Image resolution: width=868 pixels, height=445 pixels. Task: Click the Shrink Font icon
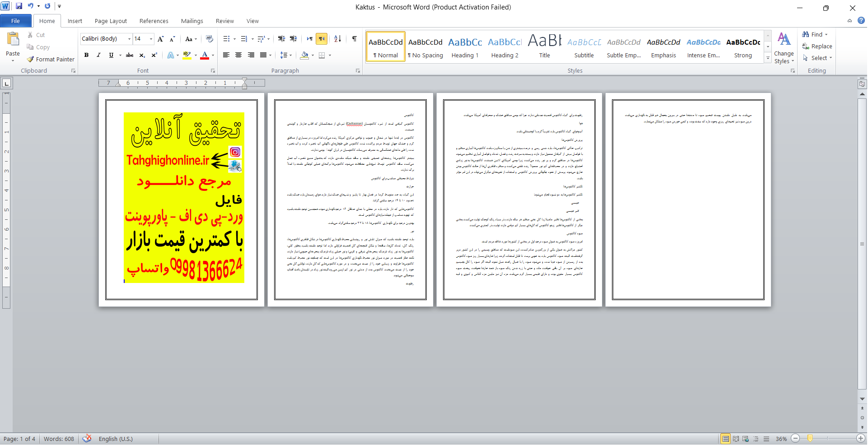pyautogui.click(x=173, y=39)
